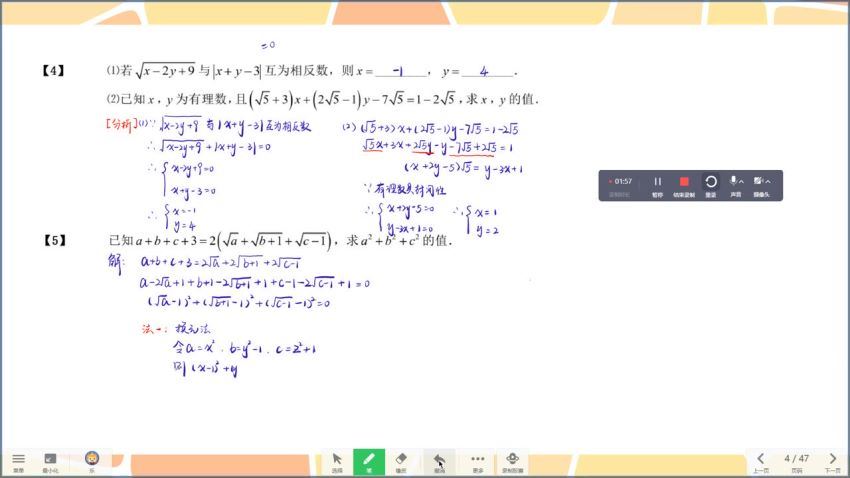Open the hamburger menu at bottom left
The image size is (850, 478).
pos(18,460)
